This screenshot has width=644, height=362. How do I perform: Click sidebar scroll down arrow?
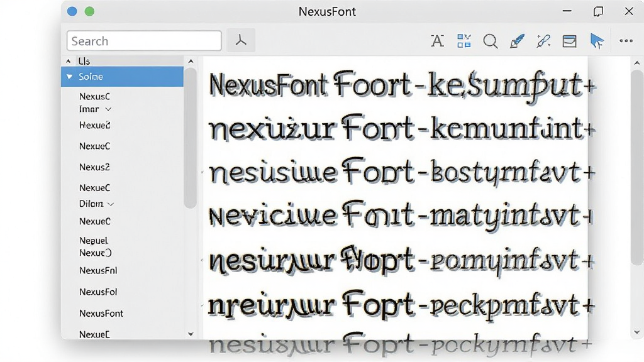[191, 334]
